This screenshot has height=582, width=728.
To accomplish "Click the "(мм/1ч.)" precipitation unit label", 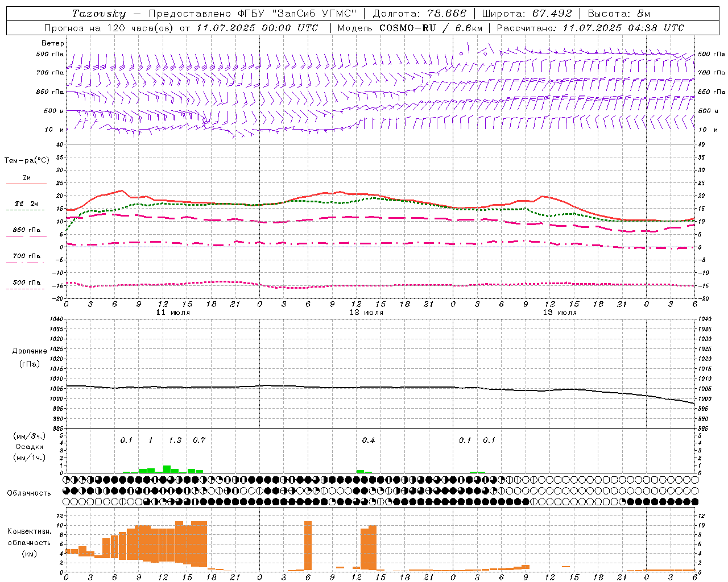I will tap(30, 458).
